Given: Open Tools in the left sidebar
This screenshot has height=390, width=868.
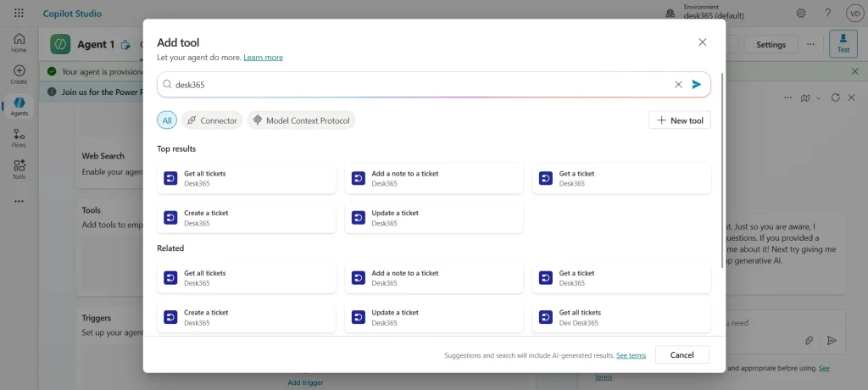Looking at the screenshot, I should click(19, 170).
